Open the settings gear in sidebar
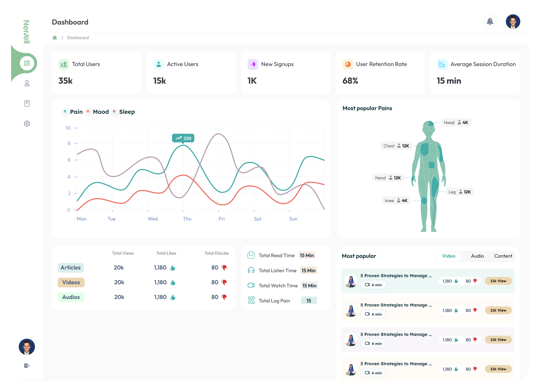The width and height of the screenshot is (540, 392). [27, 124]
